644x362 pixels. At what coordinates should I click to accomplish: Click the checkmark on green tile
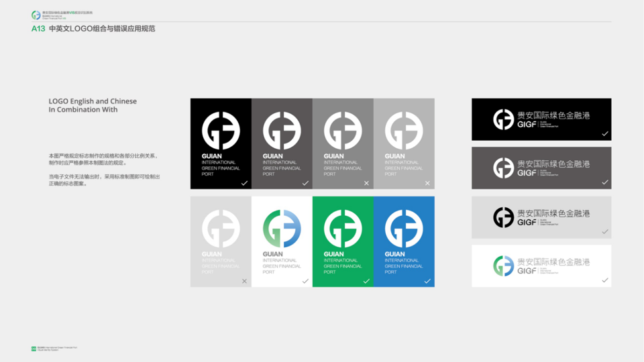coord(366,281)
